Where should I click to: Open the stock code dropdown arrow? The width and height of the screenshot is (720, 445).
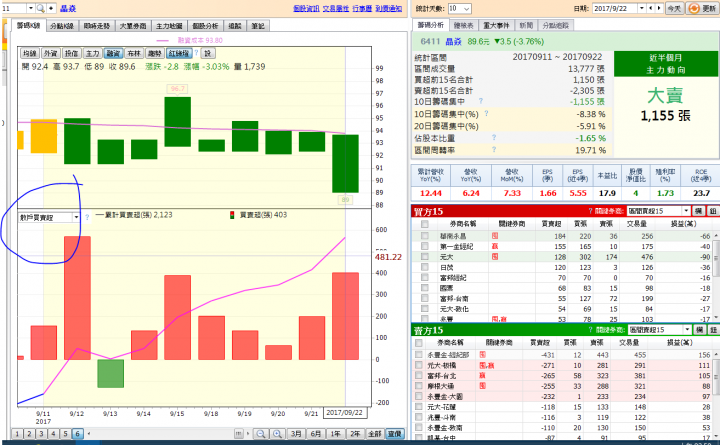click(31, 8)
